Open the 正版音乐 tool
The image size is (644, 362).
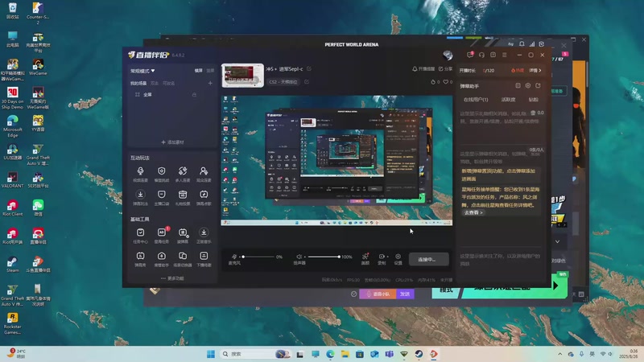click(204, 236)
